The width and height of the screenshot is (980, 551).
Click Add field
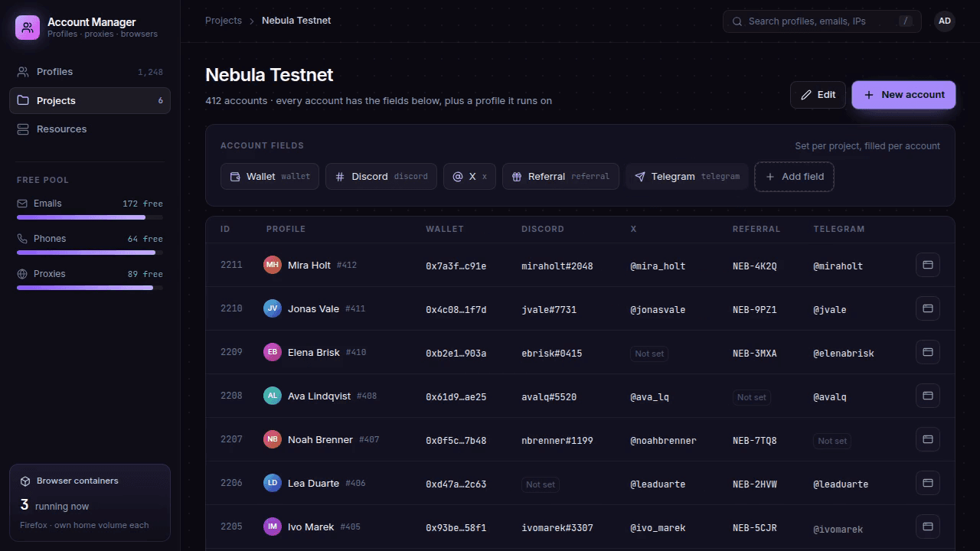pos(794,177)
